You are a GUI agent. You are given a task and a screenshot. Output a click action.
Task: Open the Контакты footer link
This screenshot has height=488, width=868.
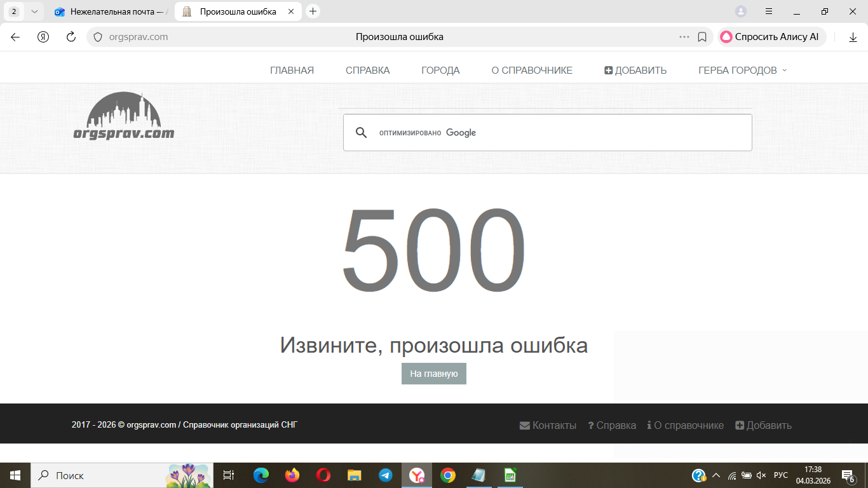point(548,426)
